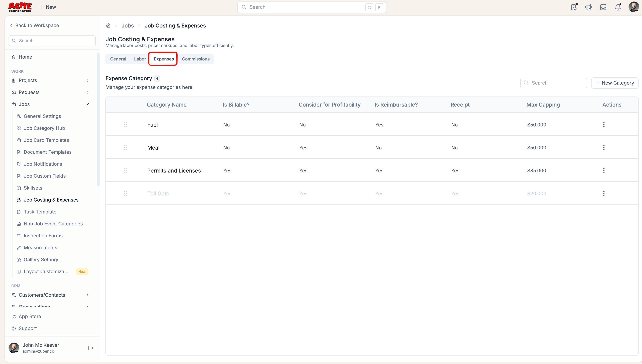This screenshot has height=364, width=642.
Task: Open the checklist icon in top bar
Action: (x=574, y=7)
